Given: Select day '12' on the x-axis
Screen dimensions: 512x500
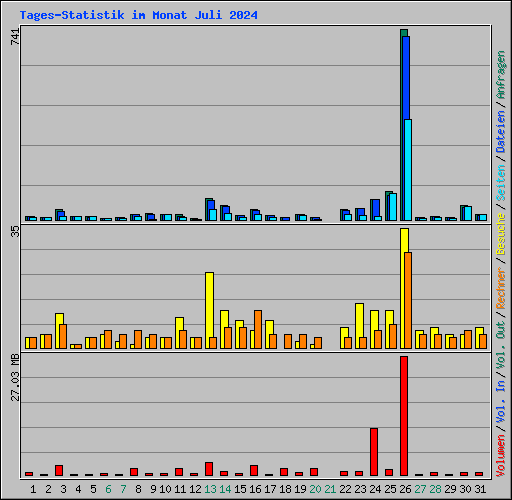Looking at the screenshot, I should click(195, 489).
